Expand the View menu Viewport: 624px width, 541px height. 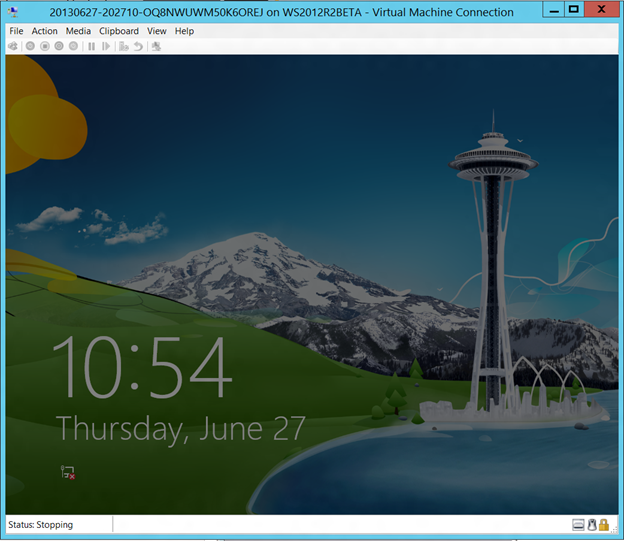pyautogui.click(x=157, y=31)
